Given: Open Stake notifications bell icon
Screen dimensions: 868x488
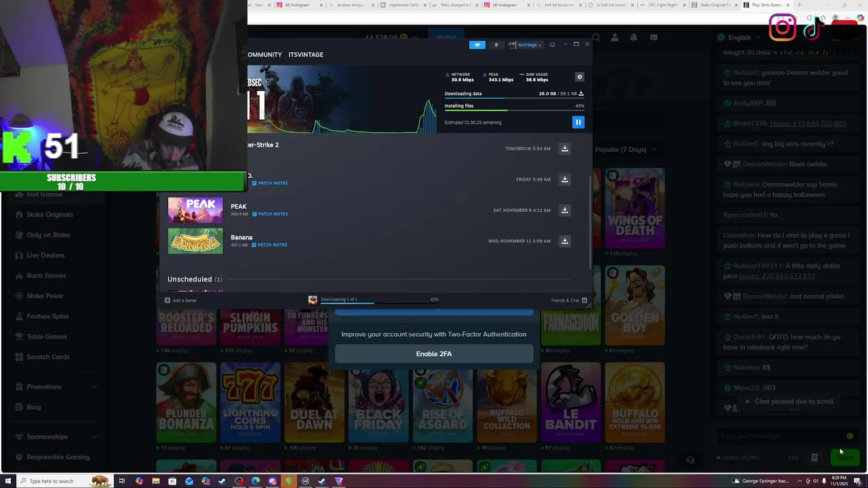Looking at the screenshot, I should [x=633, y=38].
